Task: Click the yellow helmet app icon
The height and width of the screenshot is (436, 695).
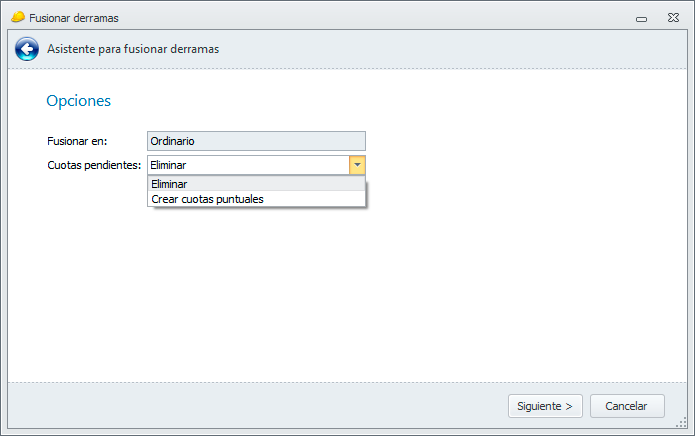Action: coord(17,17)
